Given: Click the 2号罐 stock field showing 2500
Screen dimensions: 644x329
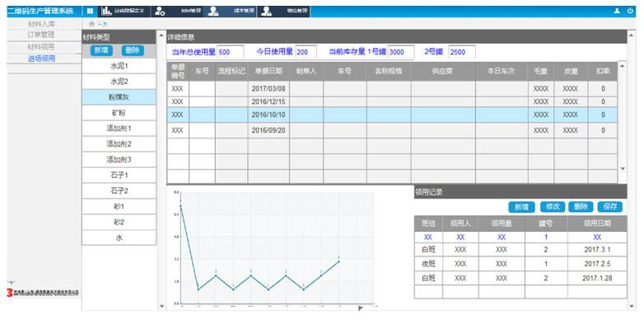Looking at the screenshot, I should 462,52.
